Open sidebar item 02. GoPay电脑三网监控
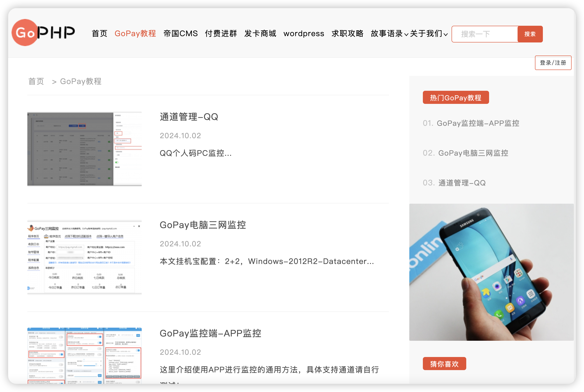The height and width of the screenshot is (392, 584). coord(465,153)
